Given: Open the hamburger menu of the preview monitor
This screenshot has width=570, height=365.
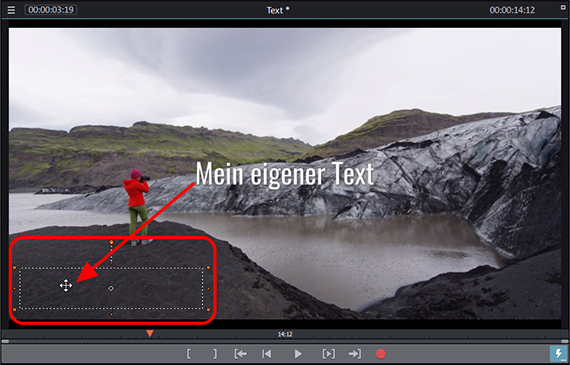Looking at the screenshot, I should tap(11, 10).
